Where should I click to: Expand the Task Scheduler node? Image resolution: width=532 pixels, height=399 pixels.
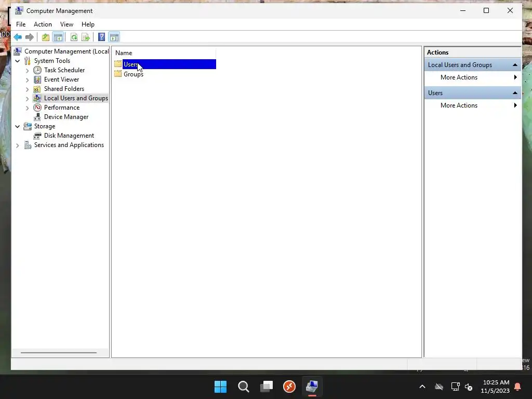pos(27,71)
